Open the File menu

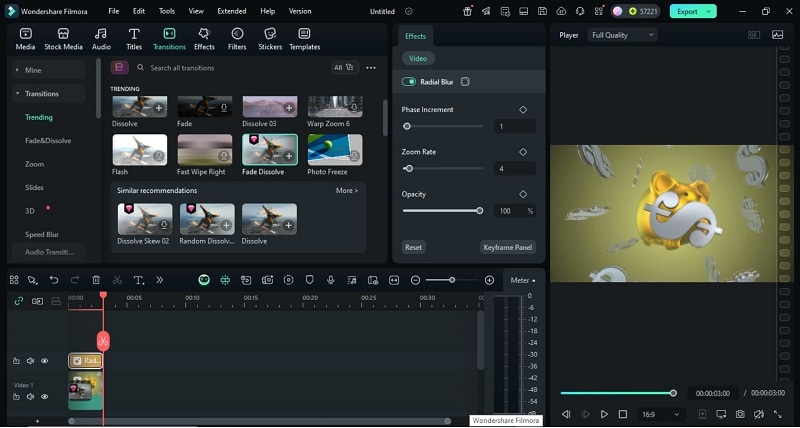tap(114, 11)
